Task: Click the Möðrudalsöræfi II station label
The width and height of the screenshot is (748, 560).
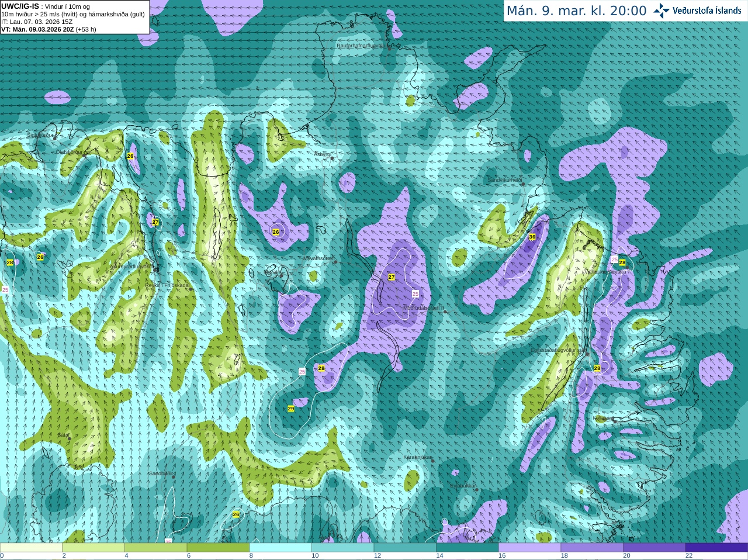Action: [424, 308]
